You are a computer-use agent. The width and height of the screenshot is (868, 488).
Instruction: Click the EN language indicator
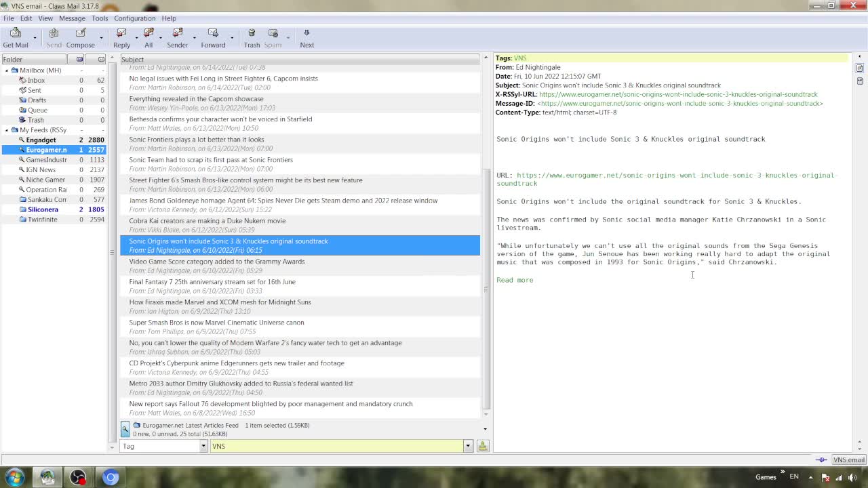(794, 477)
